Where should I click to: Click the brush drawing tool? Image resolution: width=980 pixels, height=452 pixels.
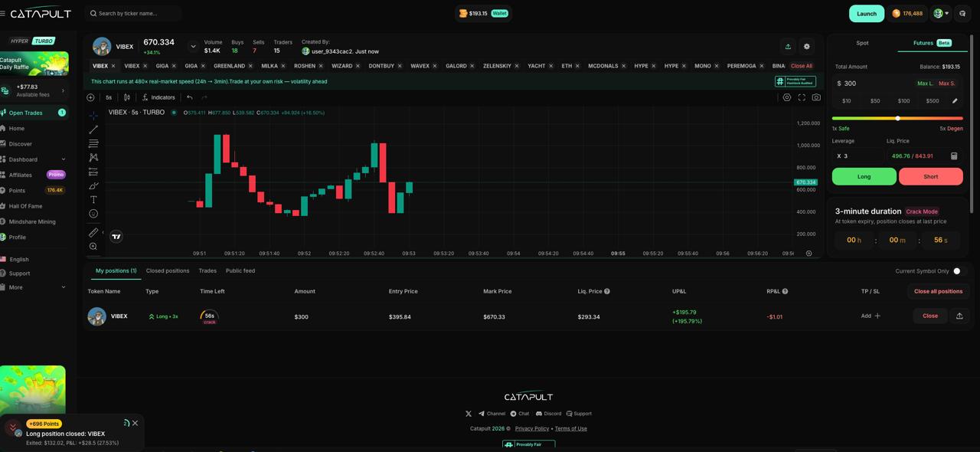[93, 185]
